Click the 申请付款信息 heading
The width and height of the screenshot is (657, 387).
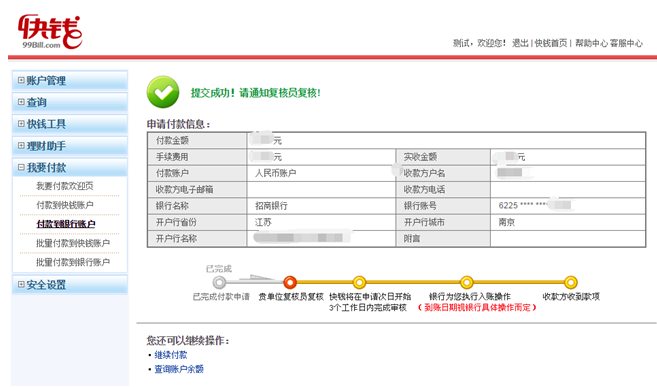(178, 124)
